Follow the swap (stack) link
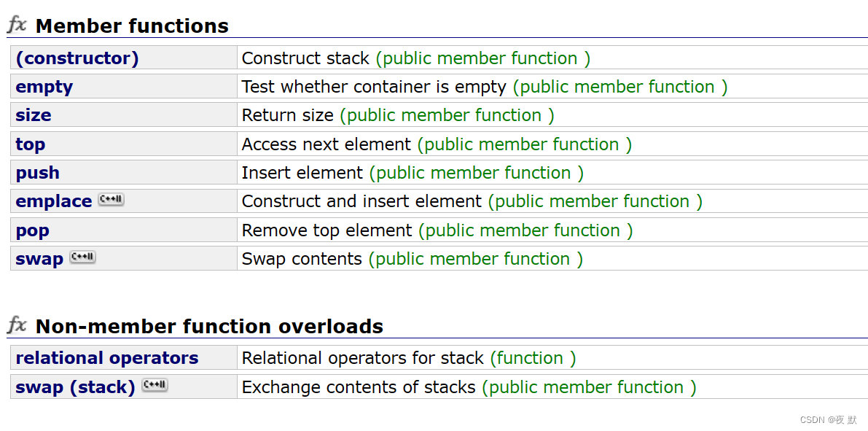 75,387
